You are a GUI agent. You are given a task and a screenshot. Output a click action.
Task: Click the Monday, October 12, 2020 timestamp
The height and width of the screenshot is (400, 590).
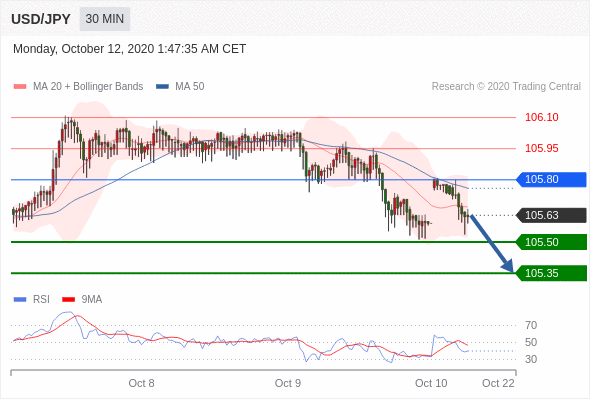129,49
